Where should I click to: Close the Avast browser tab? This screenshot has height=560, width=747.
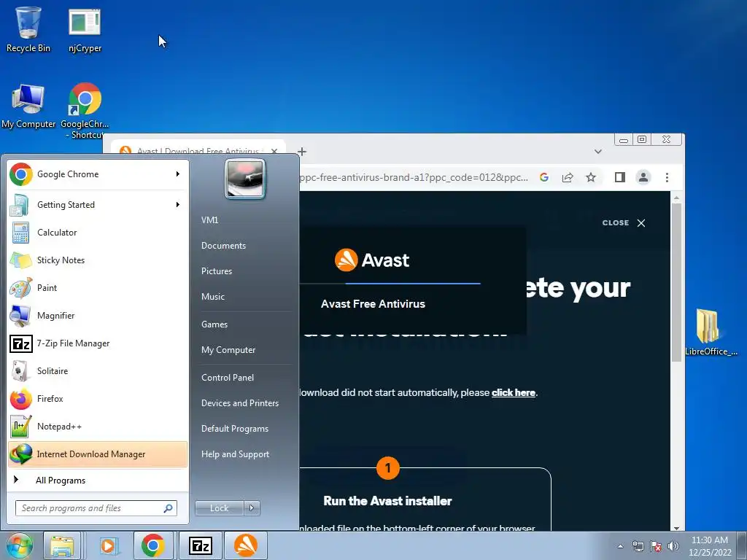(x=274, y=152)
